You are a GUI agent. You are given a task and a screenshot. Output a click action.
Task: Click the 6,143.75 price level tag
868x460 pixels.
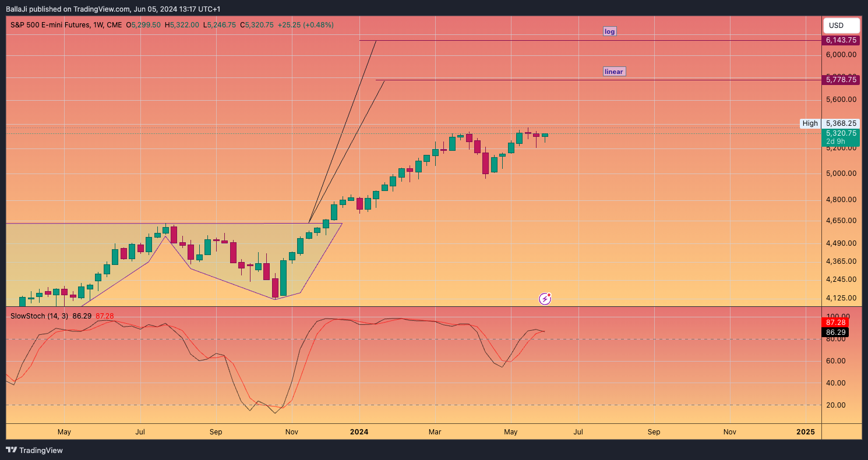[x=841, y=40]
